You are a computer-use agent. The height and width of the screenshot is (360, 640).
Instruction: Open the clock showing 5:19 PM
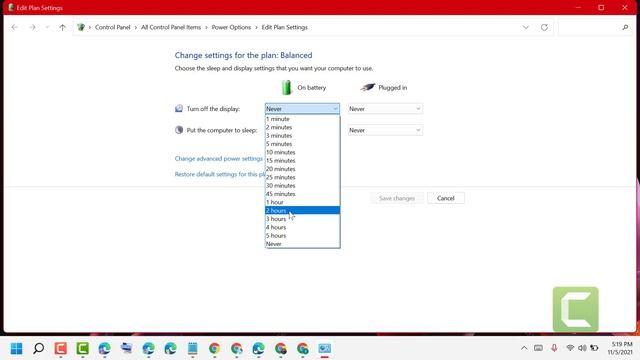tap(620, 348)
